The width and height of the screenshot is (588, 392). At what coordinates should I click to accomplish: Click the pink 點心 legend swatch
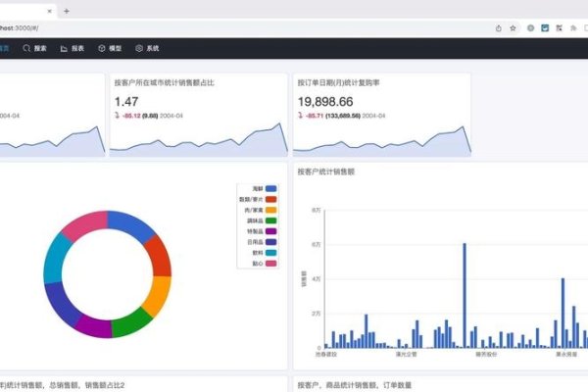(270, 264)
